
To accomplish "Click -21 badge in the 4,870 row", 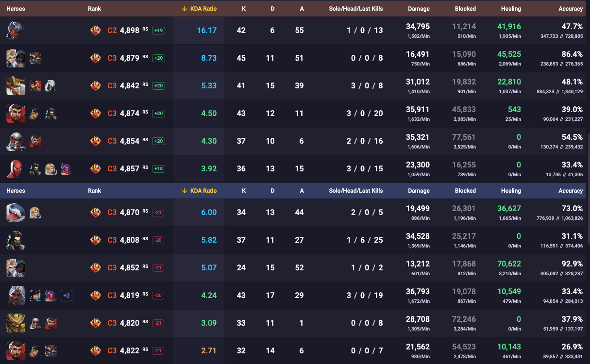I will [x=158, y=213].
